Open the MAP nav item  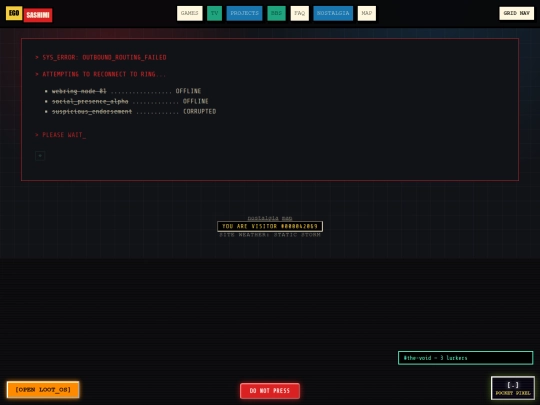[367, 13]
